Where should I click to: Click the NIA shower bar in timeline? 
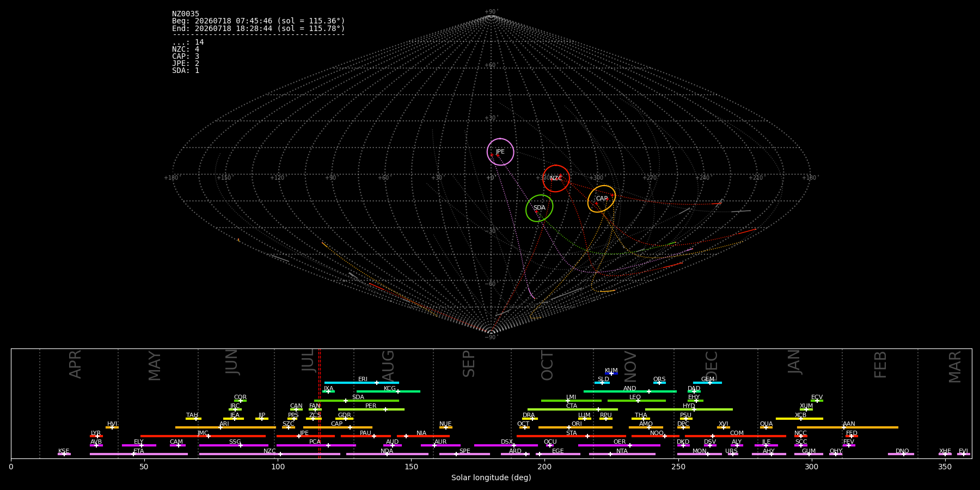[x=423, y=436]
